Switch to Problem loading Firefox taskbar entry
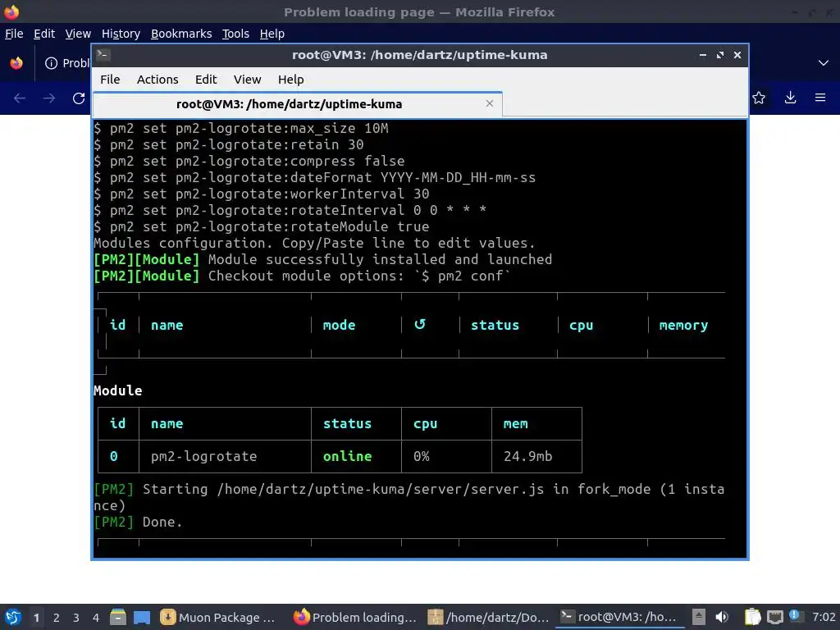 (x=355, y=618)
